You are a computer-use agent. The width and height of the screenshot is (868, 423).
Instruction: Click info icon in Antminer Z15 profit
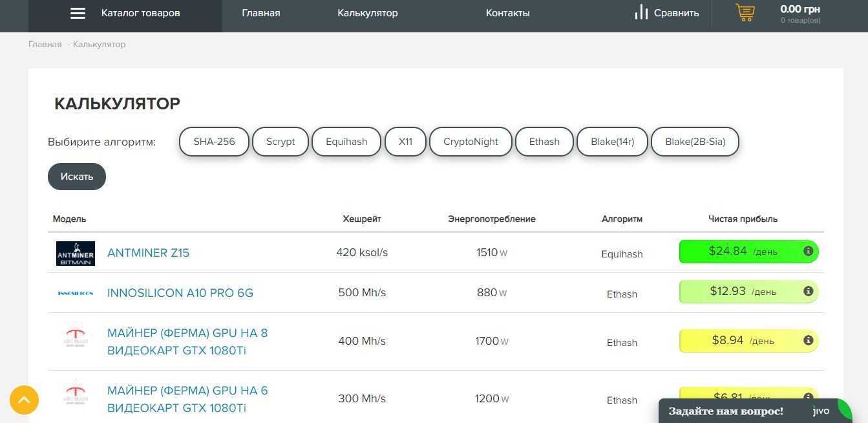click(x=808, y=251)
